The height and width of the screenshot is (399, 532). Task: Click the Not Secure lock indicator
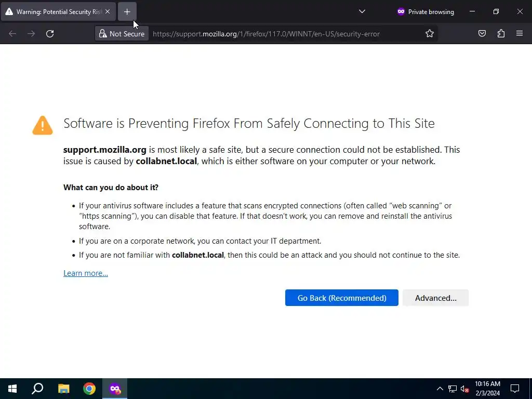[122, 34]
